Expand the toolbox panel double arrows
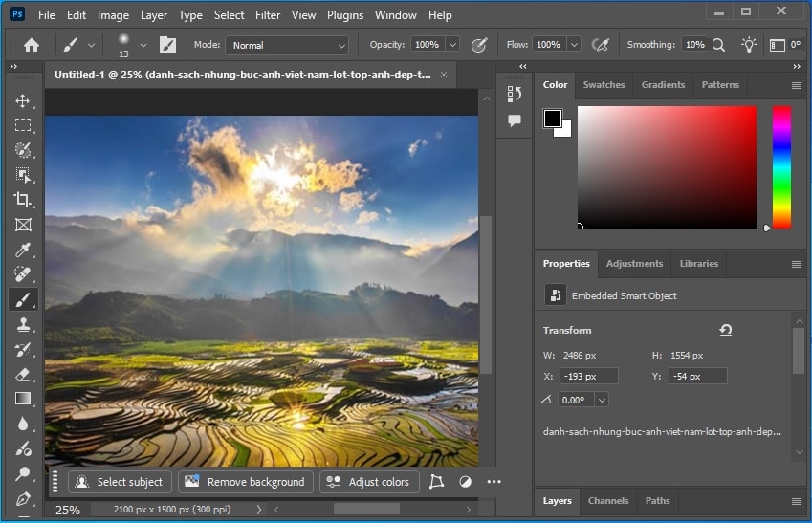The width and height of the screenshot is (812, 523). (13, 66)
